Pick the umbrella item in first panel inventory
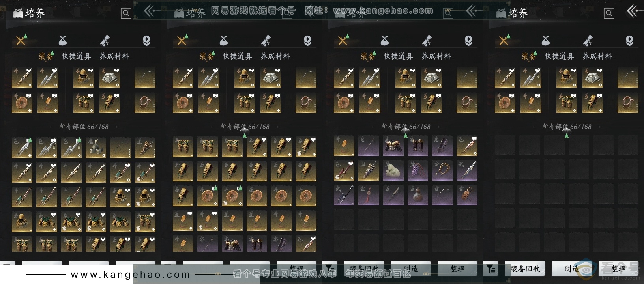 point(145,147)
